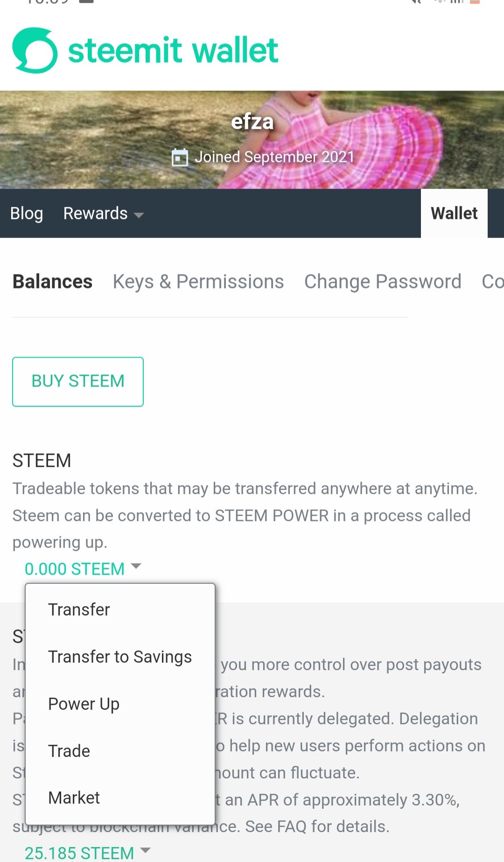Open Keys & Permissions tab
Image resolution: width=504 pixels, height=862 pixels.
pyautogui.click(x=198, y=282)
